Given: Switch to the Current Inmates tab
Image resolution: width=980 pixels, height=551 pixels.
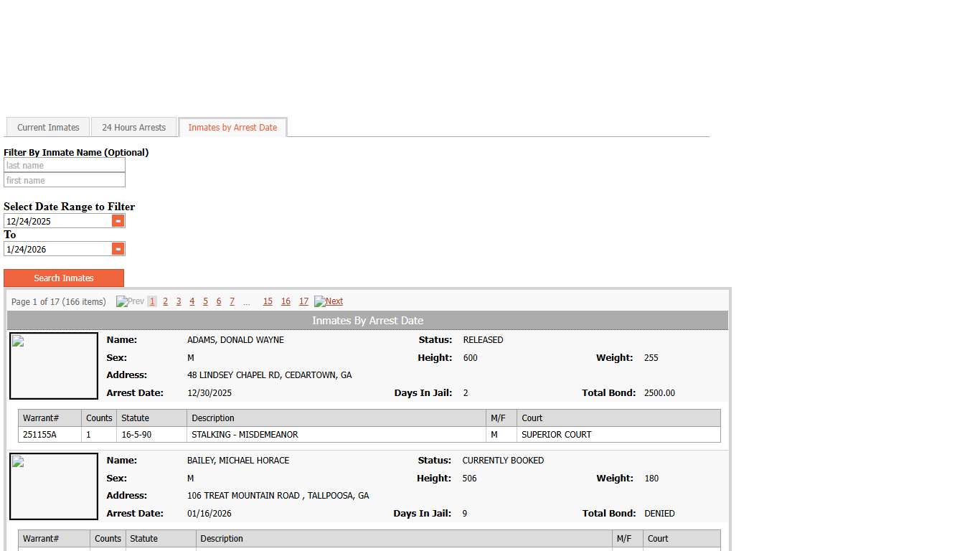Looking at the screenshot, I should 48,128.
